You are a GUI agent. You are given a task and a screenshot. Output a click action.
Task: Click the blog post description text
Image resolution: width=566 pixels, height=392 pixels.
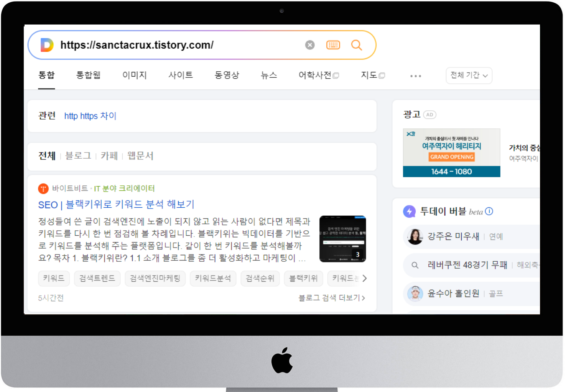pyautogui.click(x=174, y=239)
